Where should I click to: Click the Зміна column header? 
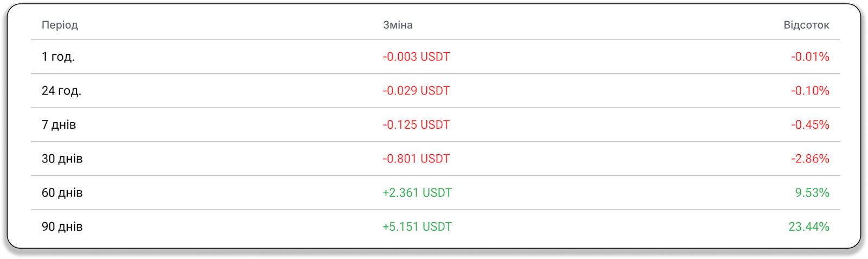pyautogui.click(x=398, y=25)
